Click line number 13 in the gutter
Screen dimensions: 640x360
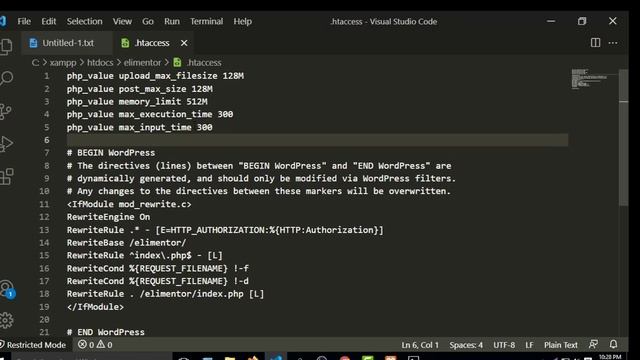click(44, 230)
